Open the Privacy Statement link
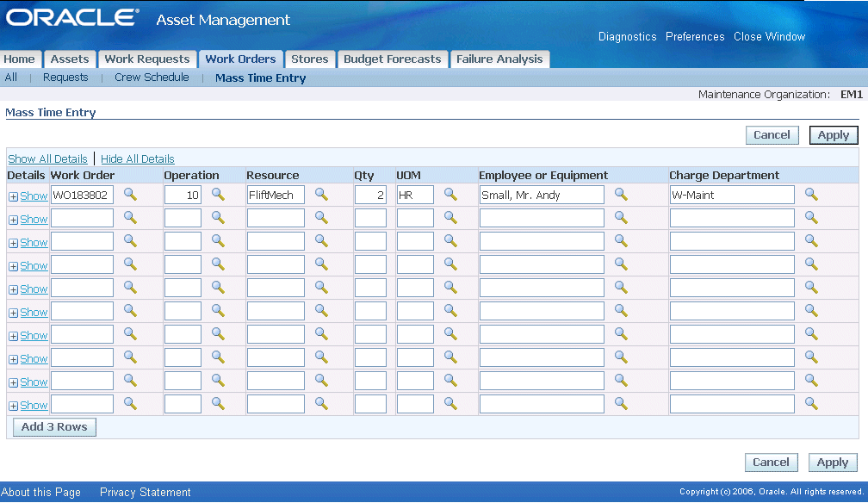 point(145,492)
